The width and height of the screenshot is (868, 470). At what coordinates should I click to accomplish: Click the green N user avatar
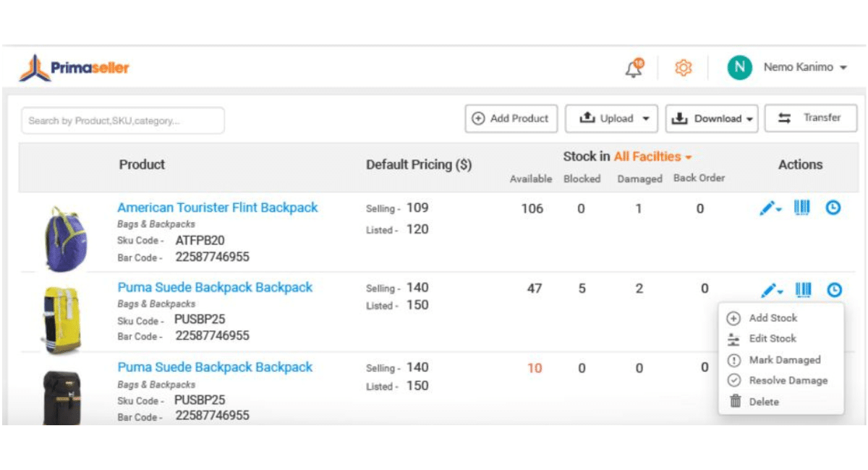tap(739, 67)
